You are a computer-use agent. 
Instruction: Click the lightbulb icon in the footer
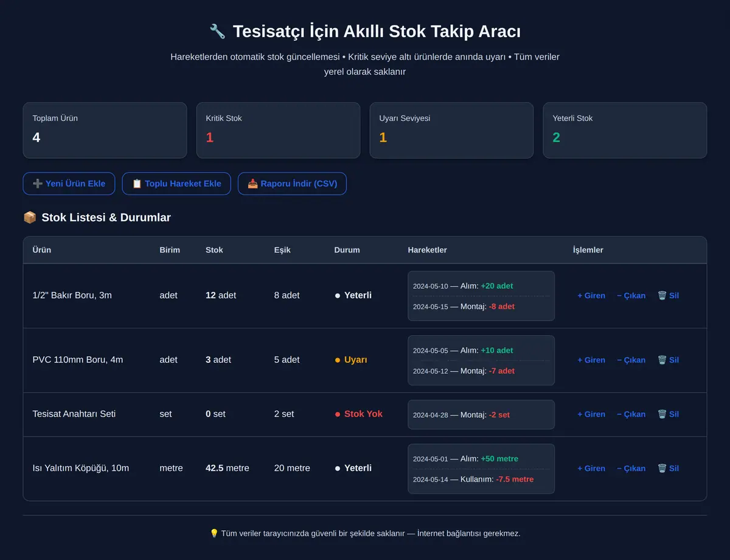point(214,533)
